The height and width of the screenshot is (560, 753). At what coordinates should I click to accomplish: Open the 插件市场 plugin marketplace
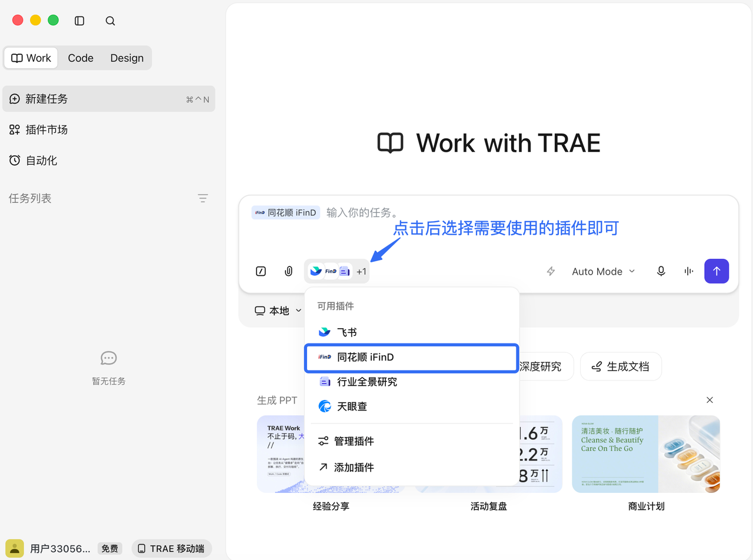pos(38,129)
